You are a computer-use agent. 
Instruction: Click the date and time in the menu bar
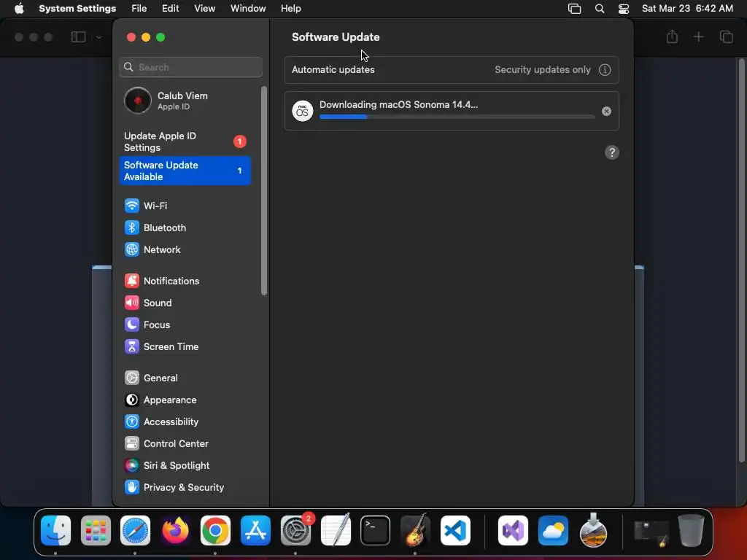click(x=687, y=9)
